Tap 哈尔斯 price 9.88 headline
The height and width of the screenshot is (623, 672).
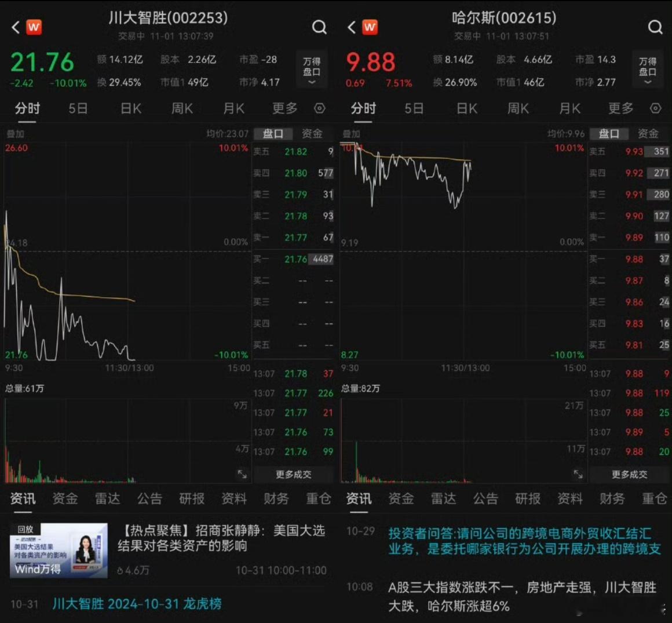[371, 62]
